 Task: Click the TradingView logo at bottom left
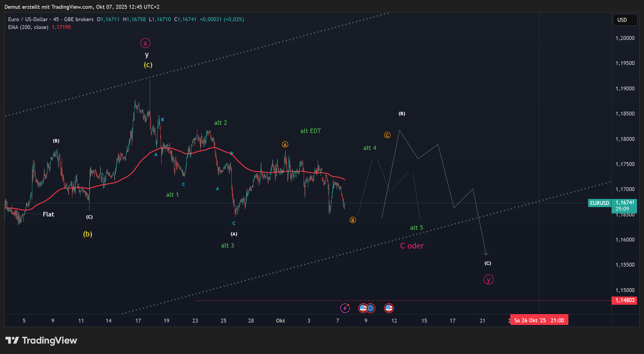(41, 340)
